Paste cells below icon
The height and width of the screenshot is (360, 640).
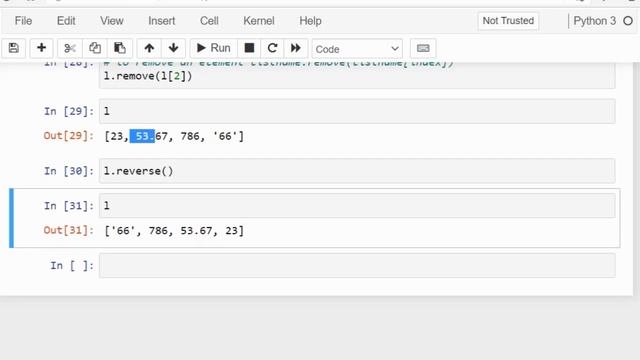point(120,48)
